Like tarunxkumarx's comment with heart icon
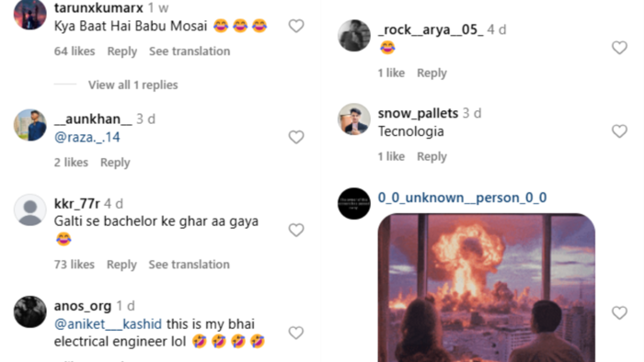The image size is (644, 362). click(296, 27)
